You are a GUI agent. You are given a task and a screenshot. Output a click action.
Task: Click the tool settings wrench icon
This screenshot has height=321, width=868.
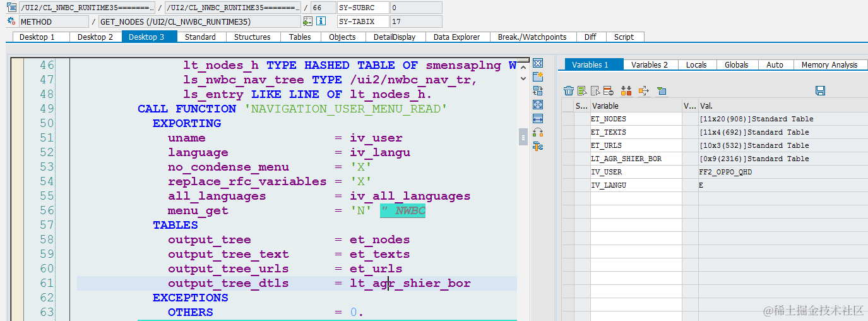(538, 147)
